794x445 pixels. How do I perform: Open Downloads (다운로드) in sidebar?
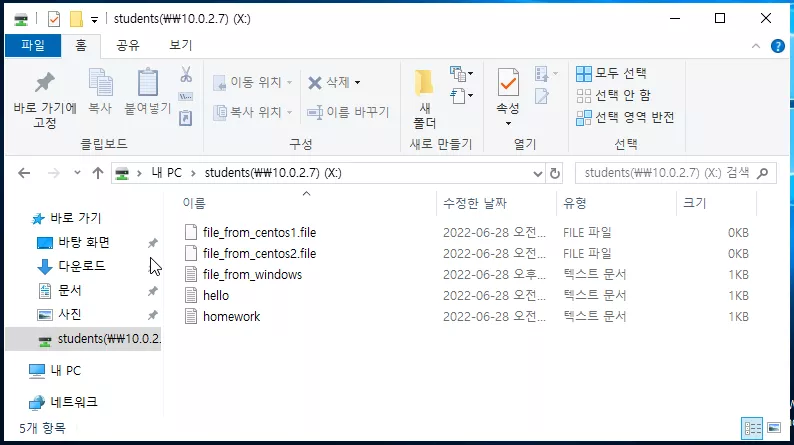coord(82,266)
